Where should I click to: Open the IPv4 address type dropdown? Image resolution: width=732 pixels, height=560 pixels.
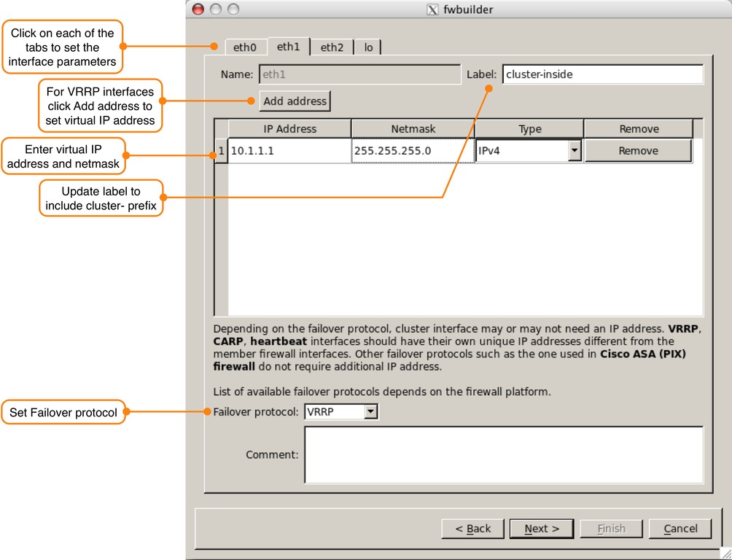(574, 151)
